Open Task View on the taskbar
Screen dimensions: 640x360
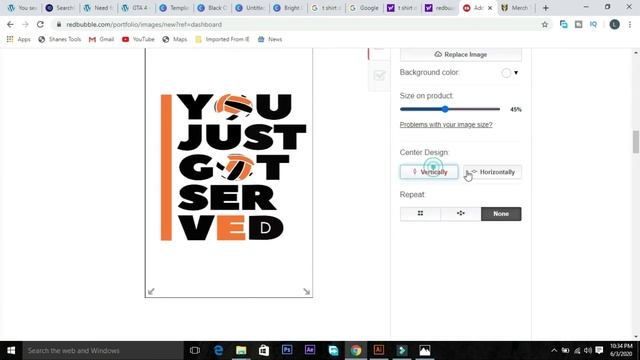(x=195, y=350)
